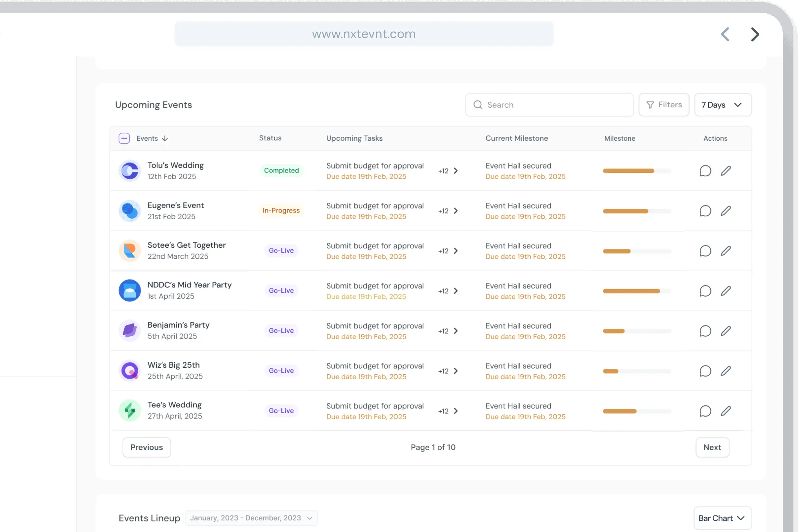The height and width of the screenshot is (532, 798).
Task: Click the browser forward arrow
Action: click(755, 34)
